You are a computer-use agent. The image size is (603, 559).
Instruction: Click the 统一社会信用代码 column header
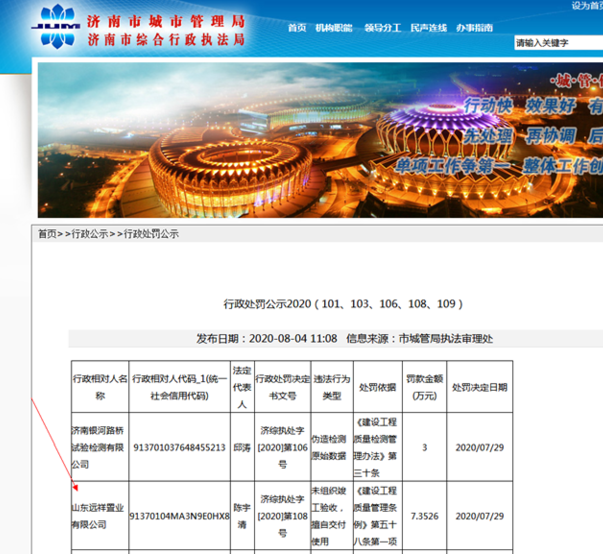(180, 387)
